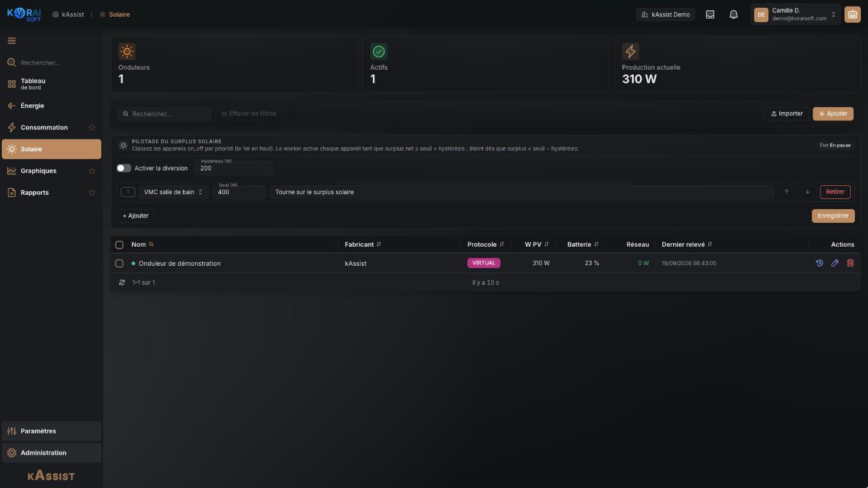
Task: Move VMC salle de bain down
Action: coord(807,192)
